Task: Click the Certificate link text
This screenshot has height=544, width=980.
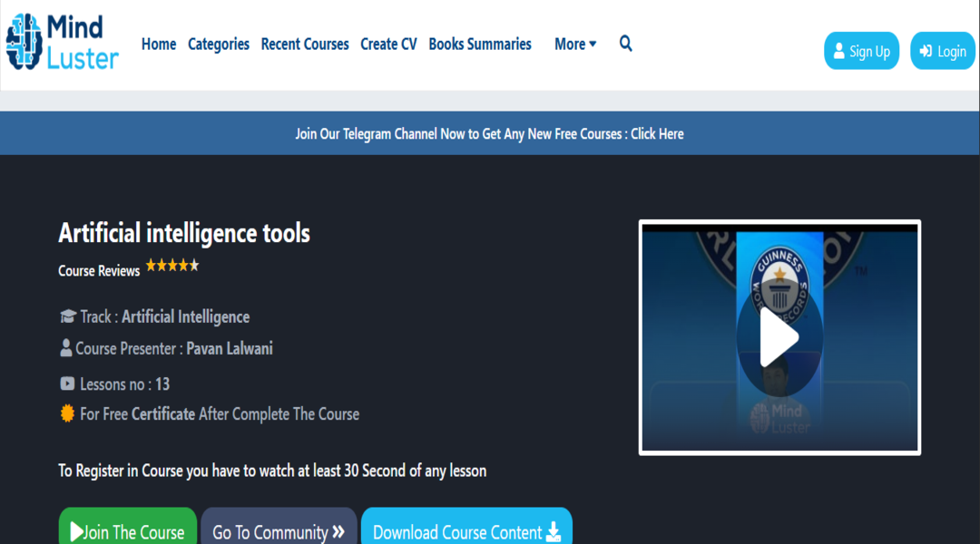Action: 163,414
